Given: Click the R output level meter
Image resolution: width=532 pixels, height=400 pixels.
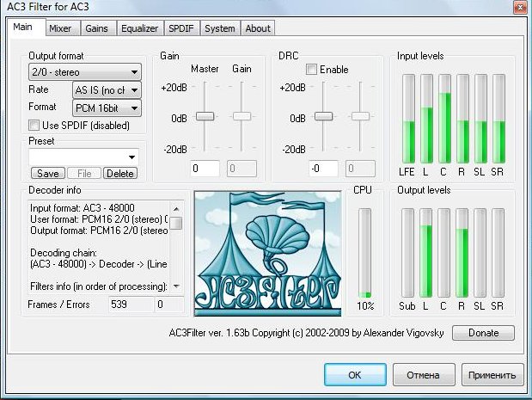Looking at the screenshot, I should click(462, 253).
